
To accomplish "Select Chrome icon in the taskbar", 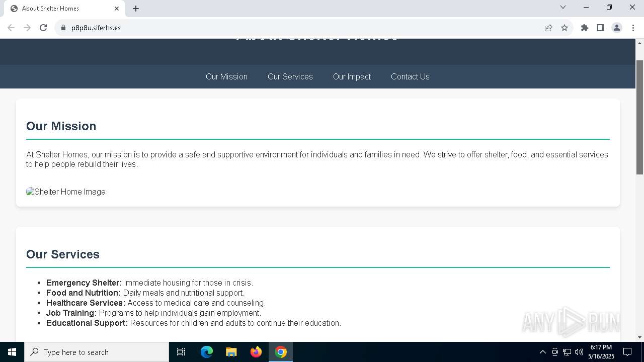I will coord(281,352).
